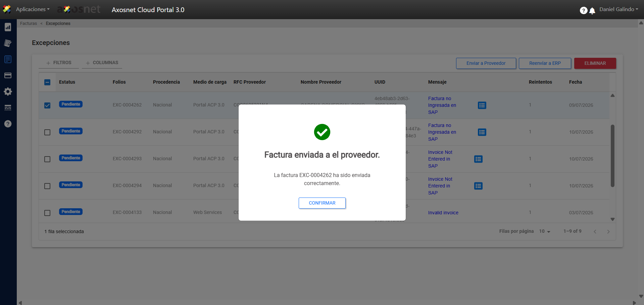Image resolution: width=644 pixels, height=305 pixels.
Task: Click the page scroll up arrow
Action: pos(641,23)
